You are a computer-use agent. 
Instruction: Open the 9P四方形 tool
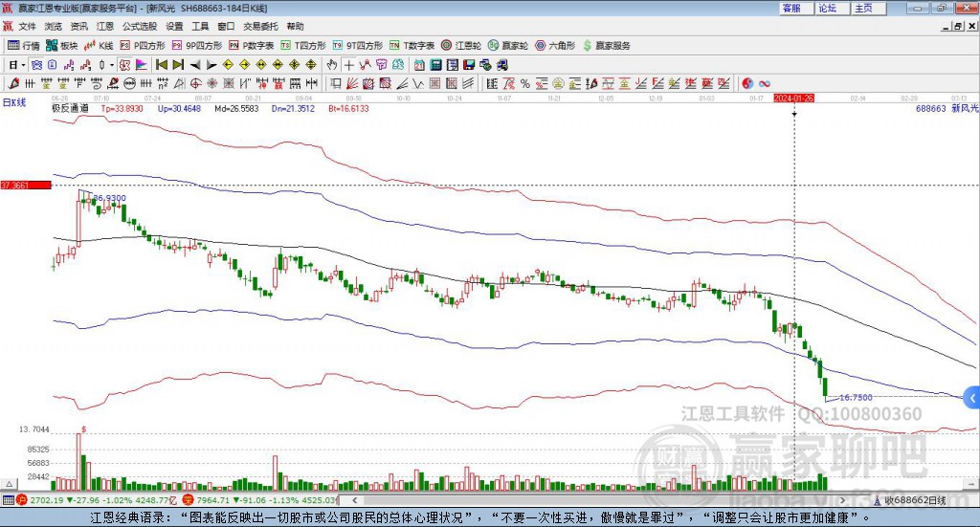[197, 46]
